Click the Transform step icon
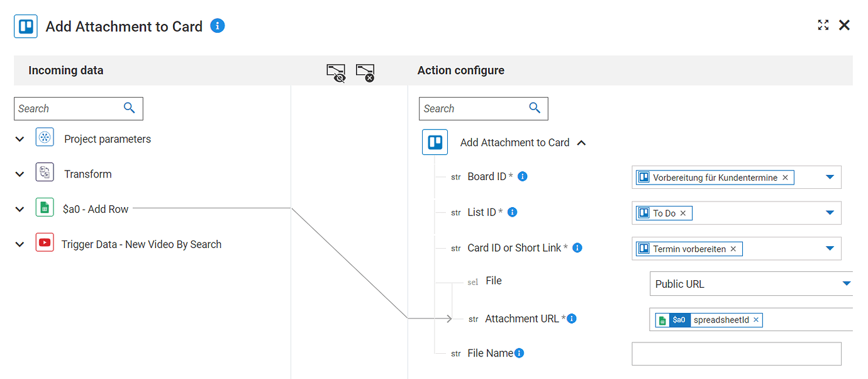The width and height of the screenshot is (868, 379). (45, 172)
